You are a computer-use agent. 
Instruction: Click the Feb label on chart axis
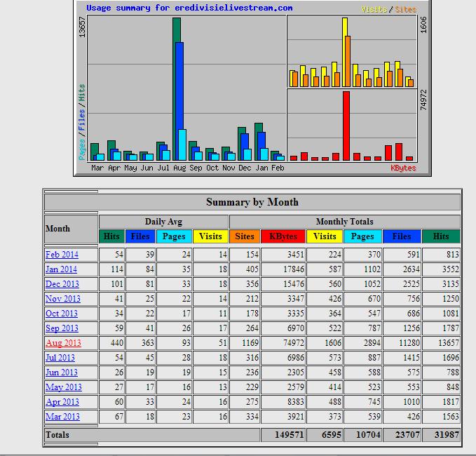coord(278,168)
